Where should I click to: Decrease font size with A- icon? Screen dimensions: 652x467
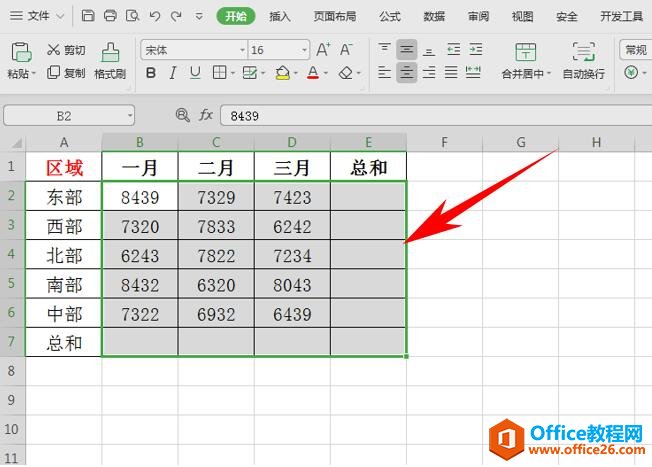(346, 50)
